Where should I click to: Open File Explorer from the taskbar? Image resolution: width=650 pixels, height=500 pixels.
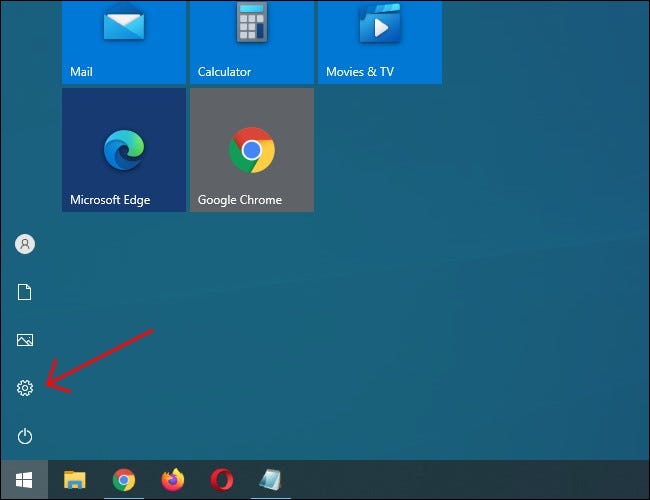[75, 480]
